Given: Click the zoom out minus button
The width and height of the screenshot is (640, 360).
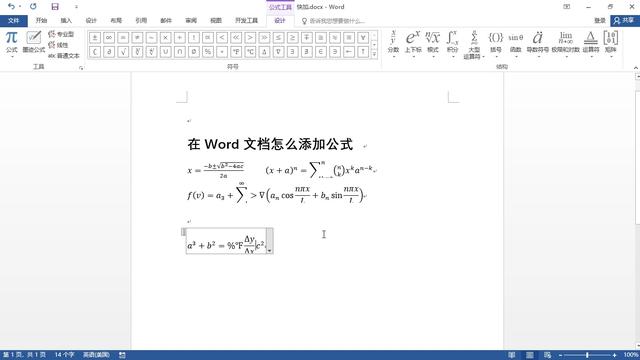Looking at the screenshot, I should pyautogui.click(x=560, y=355).
